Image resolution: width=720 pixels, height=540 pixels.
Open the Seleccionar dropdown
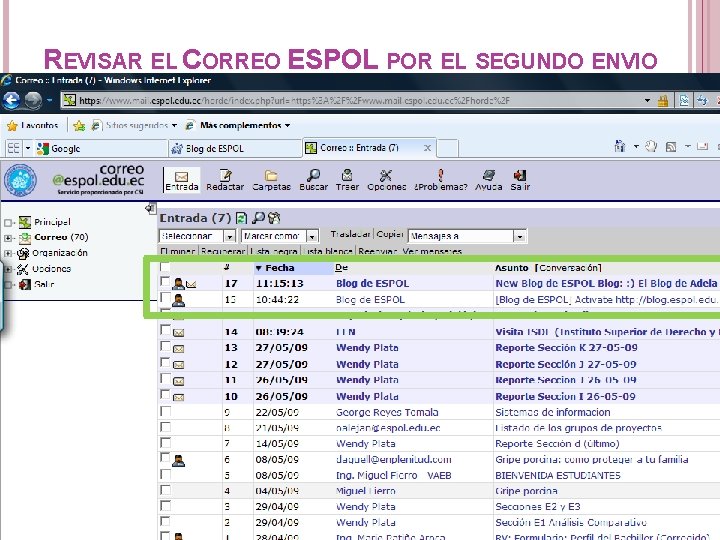click(x=197, y=236)
